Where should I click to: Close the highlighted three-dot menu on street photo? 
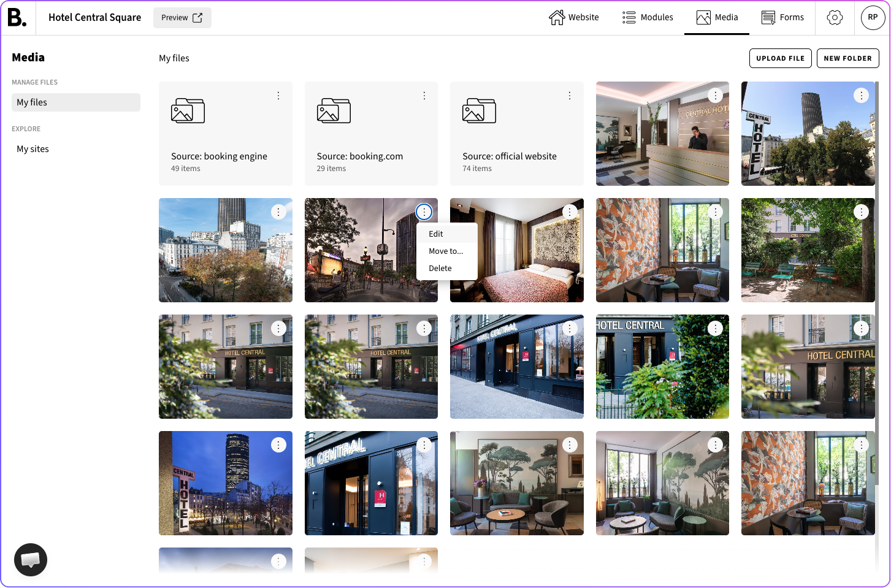(x=424, y=212)
